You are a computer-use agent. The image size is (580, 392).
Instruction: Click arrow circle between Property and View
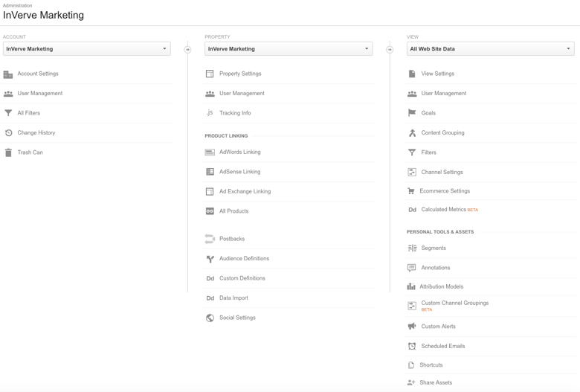coord(390,50)
